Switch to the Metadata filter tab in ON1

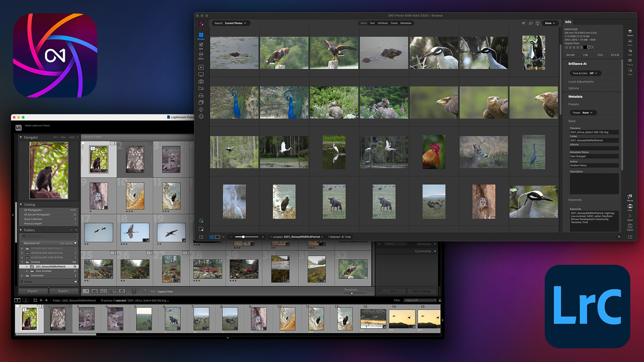[x=406, y=23]
